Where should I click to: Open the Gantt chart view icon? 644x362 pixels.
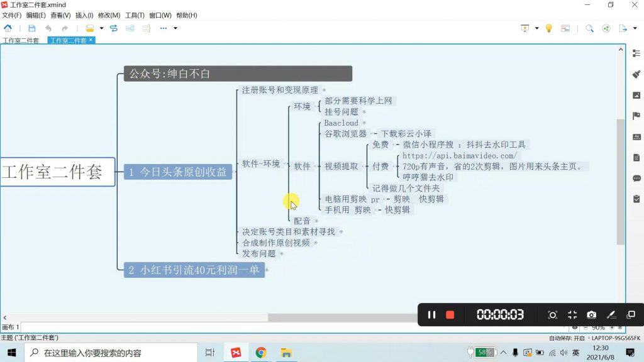pyautogui.click(x=565, y=28)
